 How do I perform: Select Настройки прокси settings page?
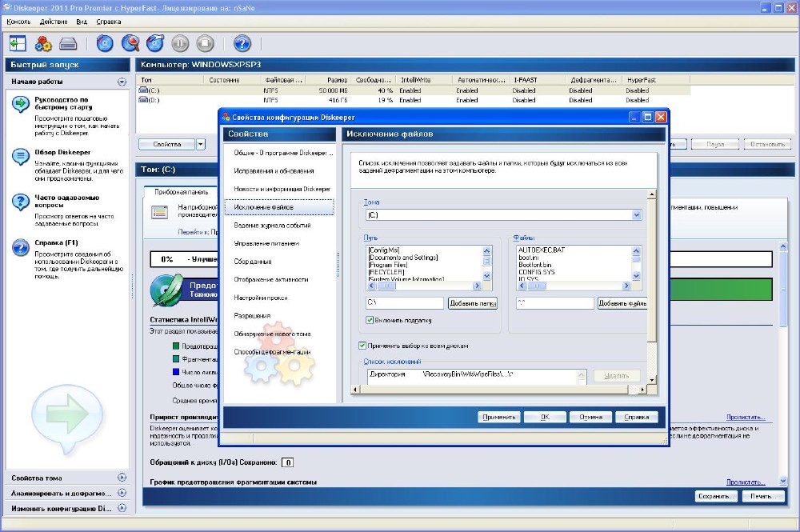(x=261, y=298)
